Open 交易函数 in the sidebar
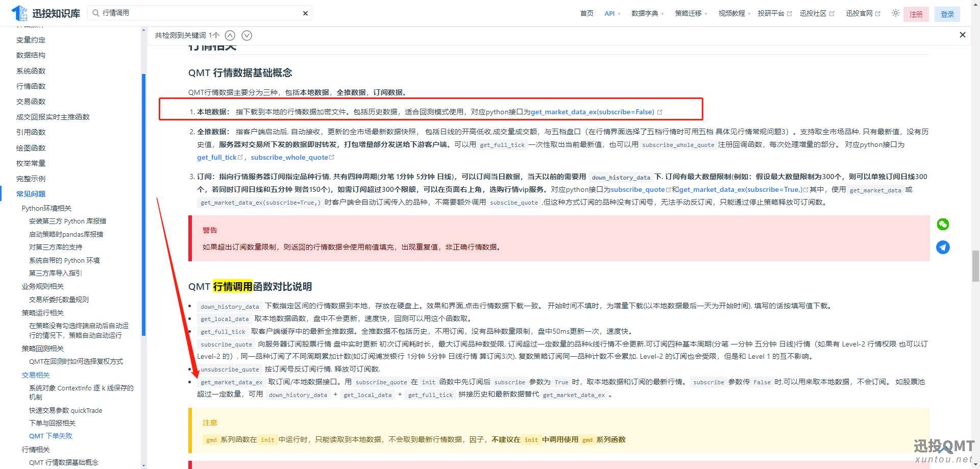 coord(31,102)
